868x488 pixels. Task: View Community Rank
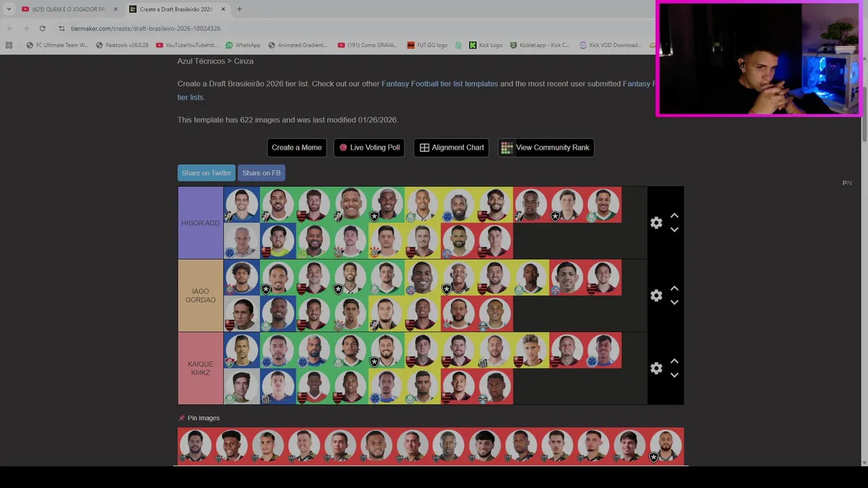tap(546, 148)
